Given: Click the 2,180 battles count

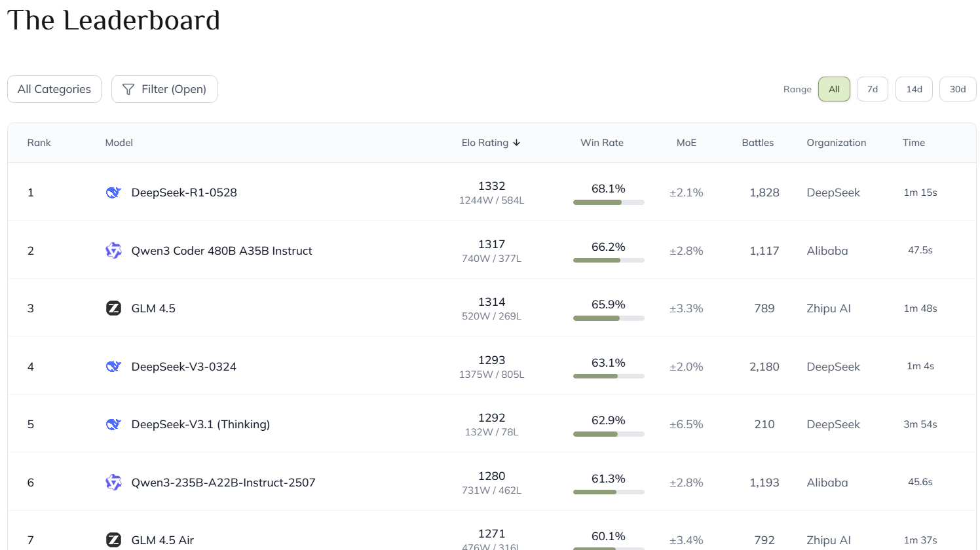Looking at the screenshot, I should 764,367.
